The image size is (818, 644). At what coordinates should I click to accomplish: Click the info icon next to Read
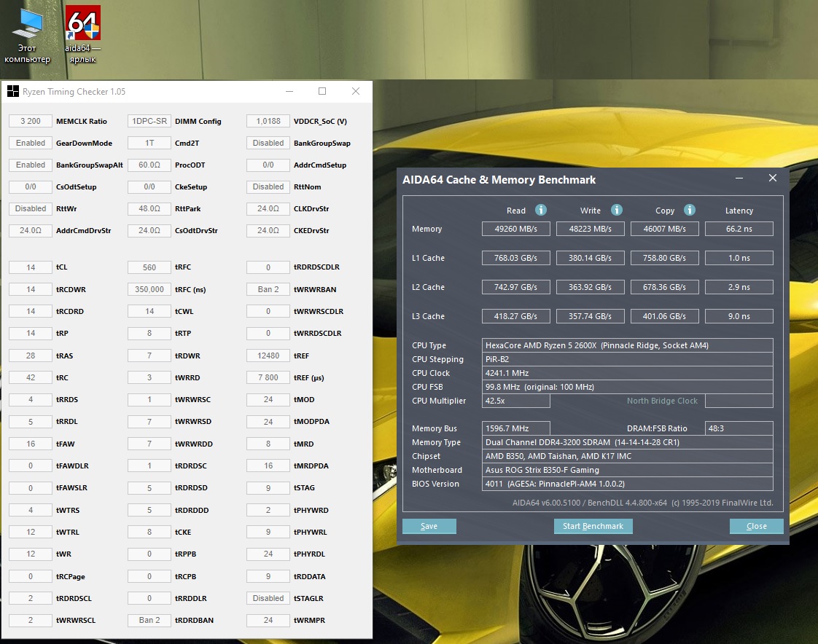541,210
